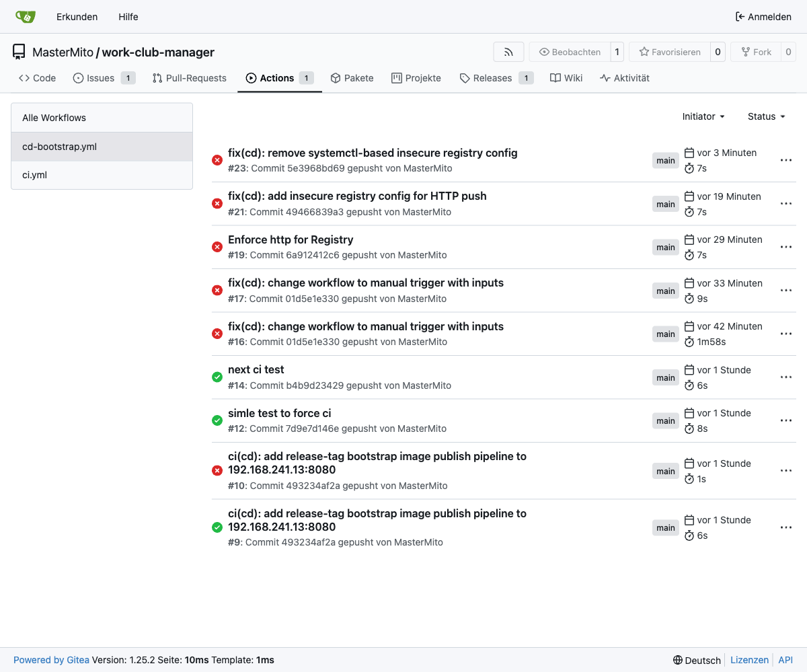
Task: Click the Fork button
Action: click(756, 52)
